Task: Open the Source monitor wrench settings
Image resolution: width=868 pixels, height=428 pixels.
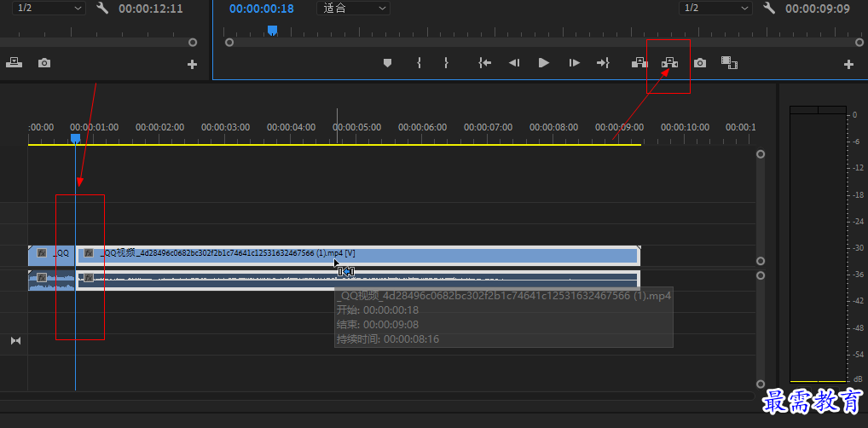Action: (x=101, y=8)
